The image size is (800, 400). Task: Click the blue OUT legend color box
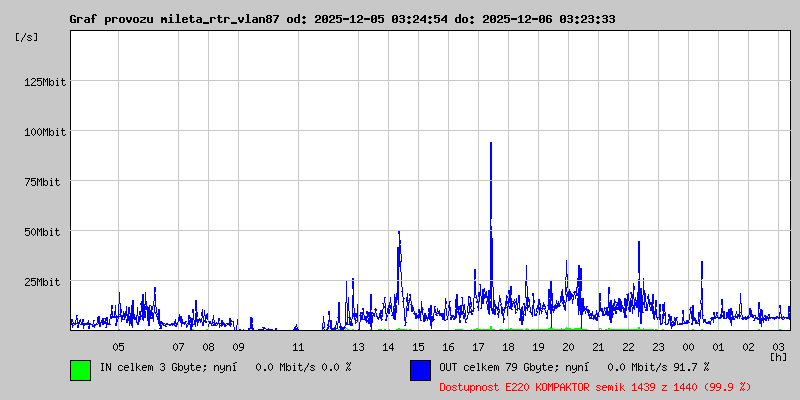(420, 370)
